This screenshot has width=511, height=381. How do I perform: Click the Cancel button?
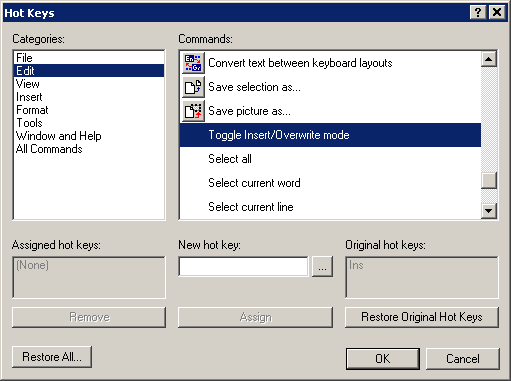click(x=463, y=359)
